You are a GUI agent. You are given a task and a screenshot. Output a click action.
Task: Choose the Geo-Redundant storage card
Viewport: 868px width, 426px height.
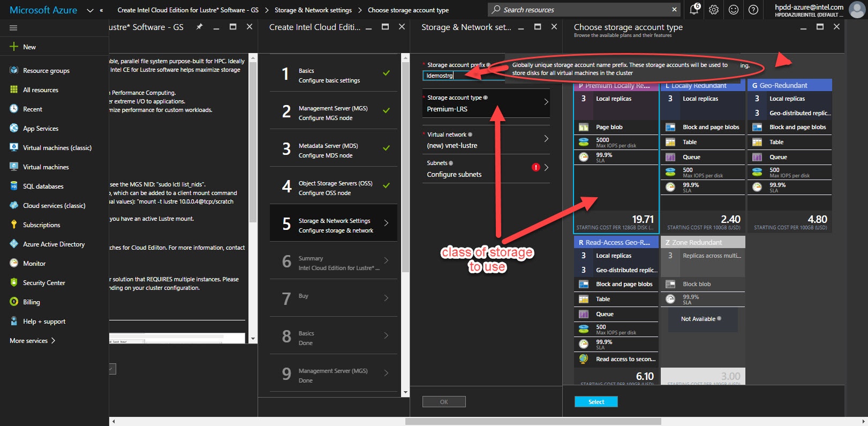(790, 156)
